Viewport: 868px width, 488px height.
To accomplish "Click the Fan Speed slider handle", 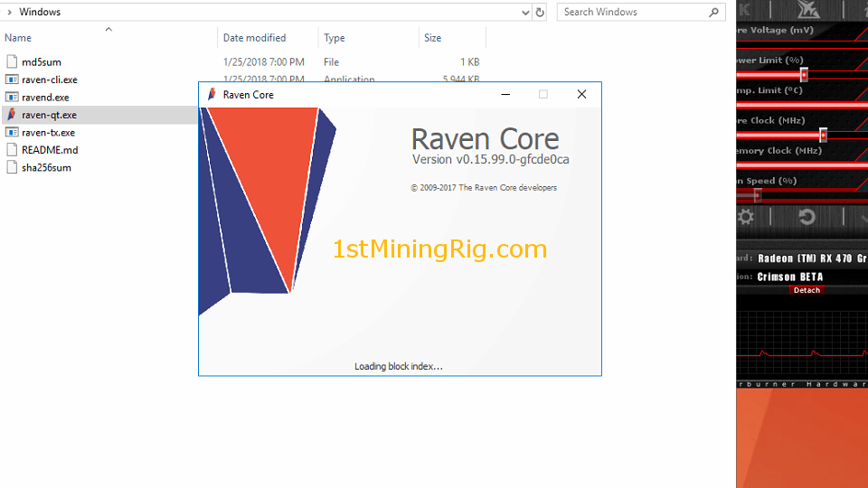I will click(x=758, y=195).
